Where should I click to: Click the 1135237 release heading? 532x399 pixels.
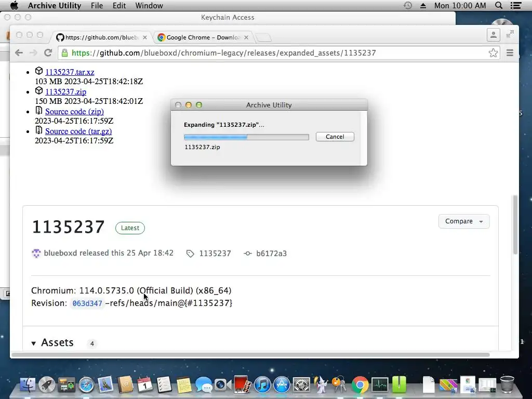[x=68, y=227]
